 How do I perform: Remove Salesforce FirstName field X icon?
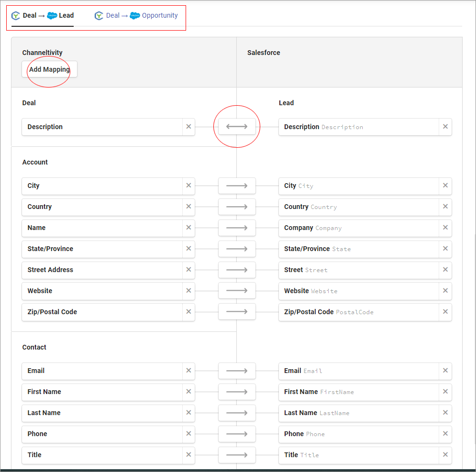point(445,392)
